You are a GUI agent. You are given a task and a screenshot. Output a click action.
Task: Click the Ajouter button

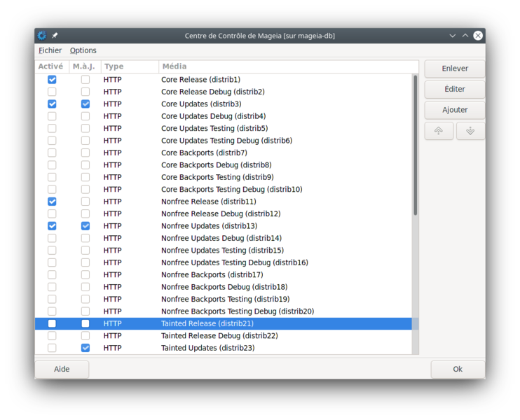455,110
